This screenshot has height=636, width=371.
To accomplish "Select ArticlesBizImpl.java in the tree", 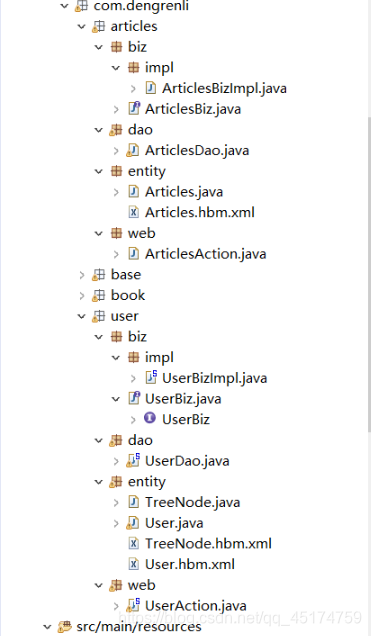I will coord(224,88).
